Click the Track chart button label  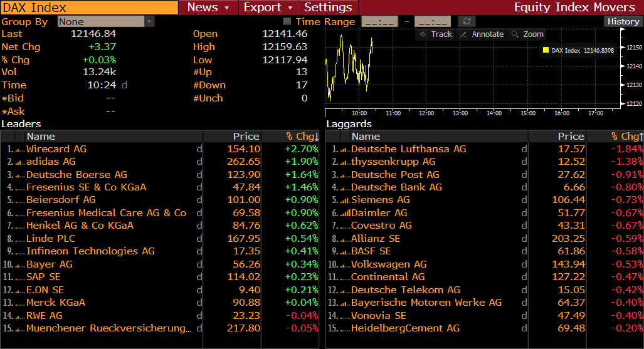[441, 34]
